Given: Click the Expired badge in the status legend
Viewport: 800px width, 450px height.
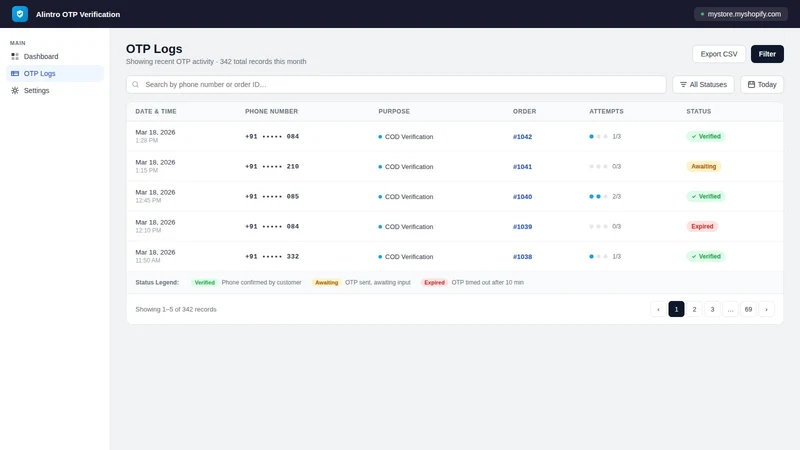Looking at the screenshot, I should pyautogui.click(x=434, y=283).
